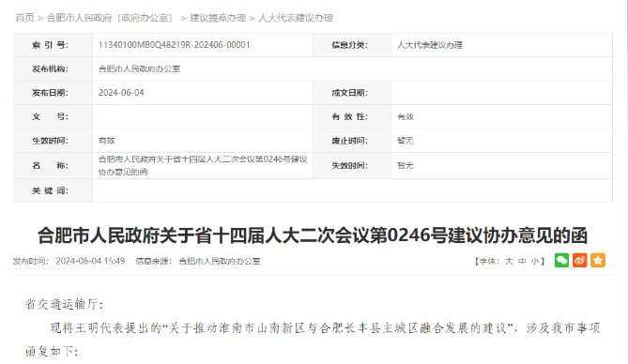628x364 pixels.
Task: Click the 2024-06-04 publish date cell
Action: pos(121,93)
